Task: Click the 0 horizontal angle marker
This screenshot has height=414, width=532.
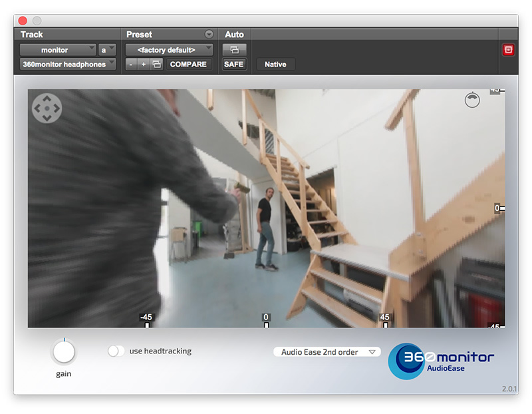Action: [266, 321]
